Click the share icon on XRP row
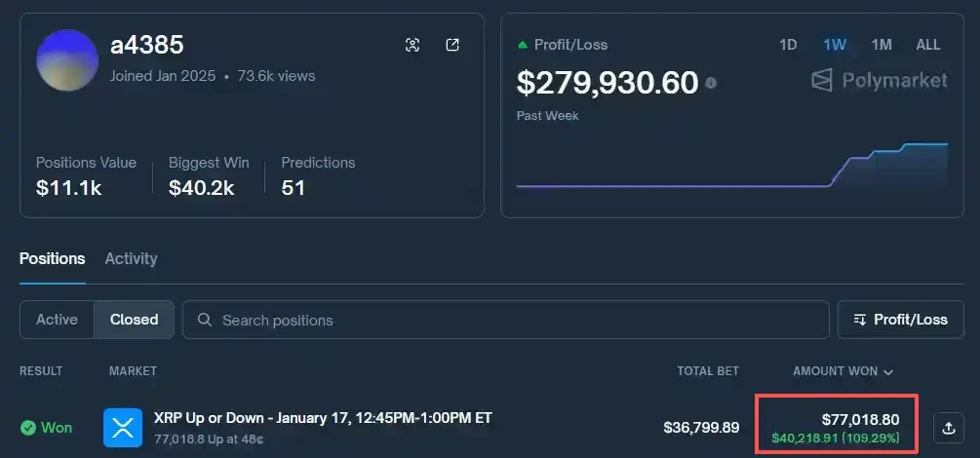 tap(948, 427)
